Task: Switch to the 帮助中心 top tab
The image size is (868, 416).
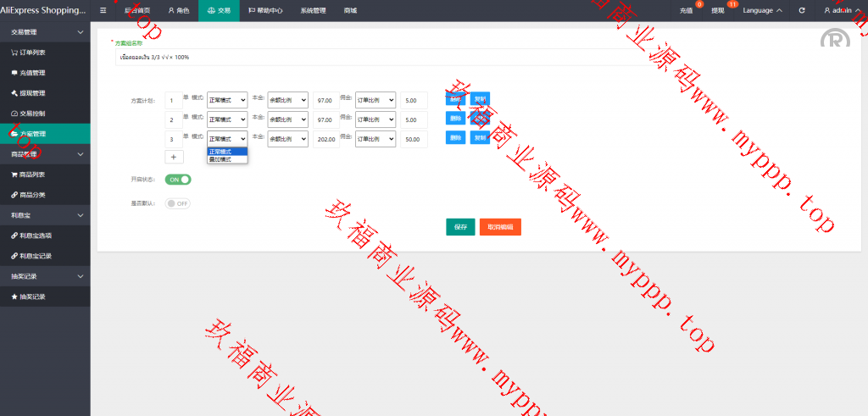Action: point(265,10)
